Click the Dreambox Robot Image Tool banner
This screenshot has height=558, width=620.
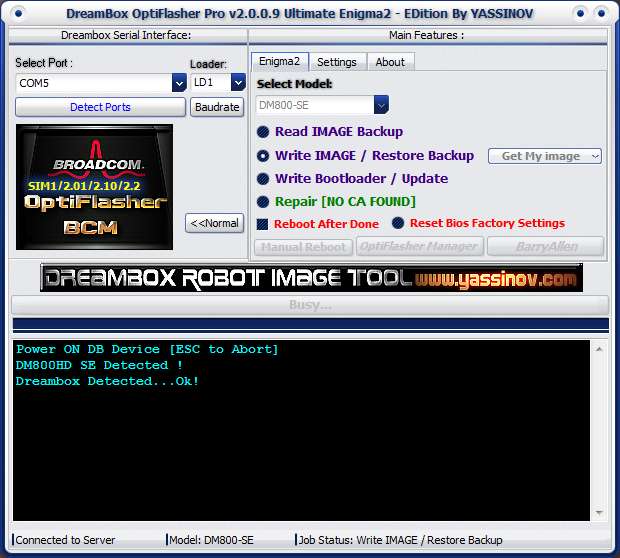311,278
